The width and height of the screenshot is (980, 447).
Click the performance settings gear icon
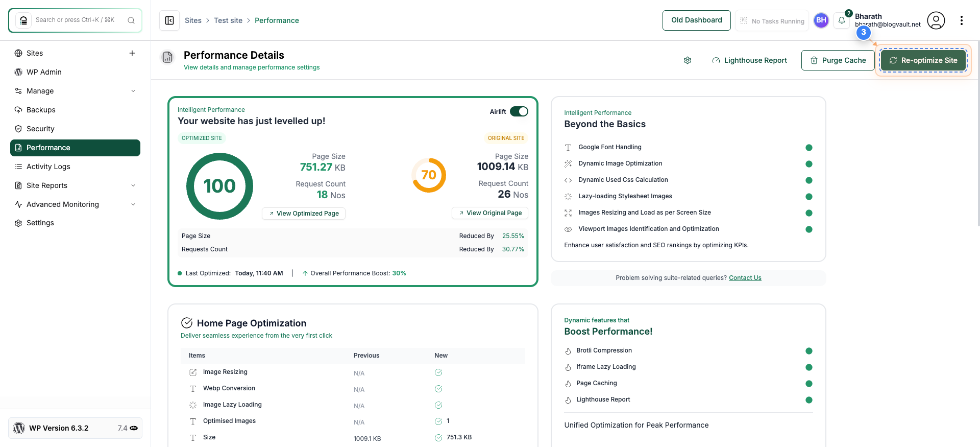point(688,60)
